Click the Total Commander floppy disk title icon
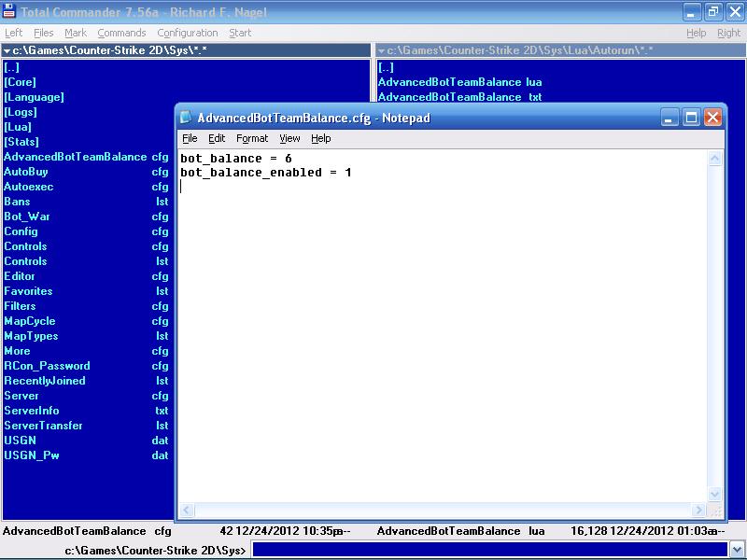Viewport: 747px width, 560px height. pyautogui.click(x=8, y=11)
